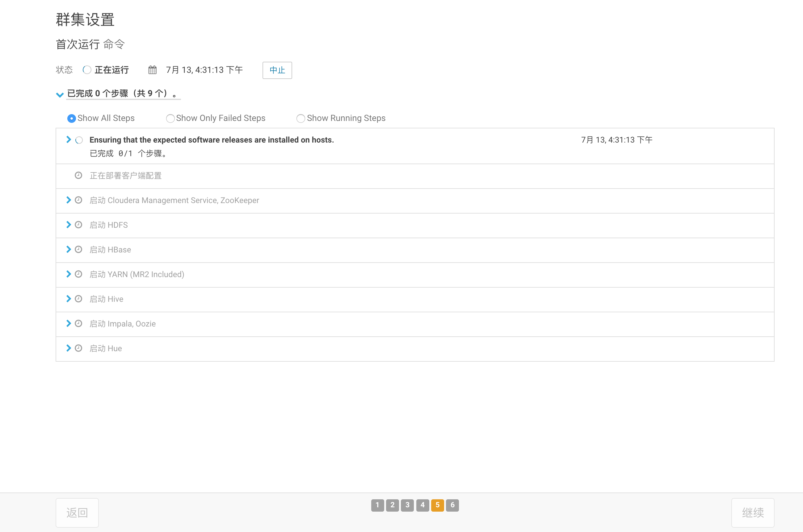Select Show Running Steps radio button
The height and width of the screenshot is (532, 803).
coord(301,118)
